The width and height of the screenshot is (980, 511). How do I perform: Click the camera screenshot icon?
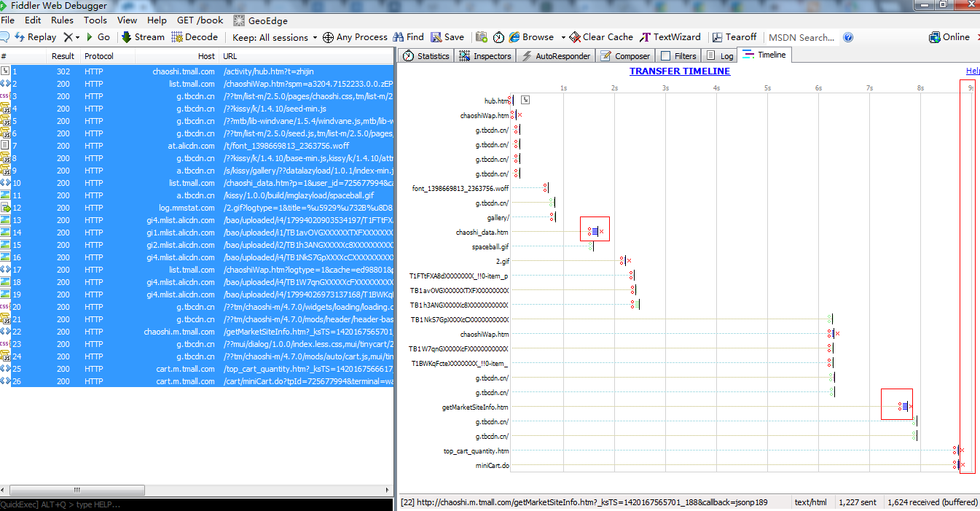pos(482,37)
